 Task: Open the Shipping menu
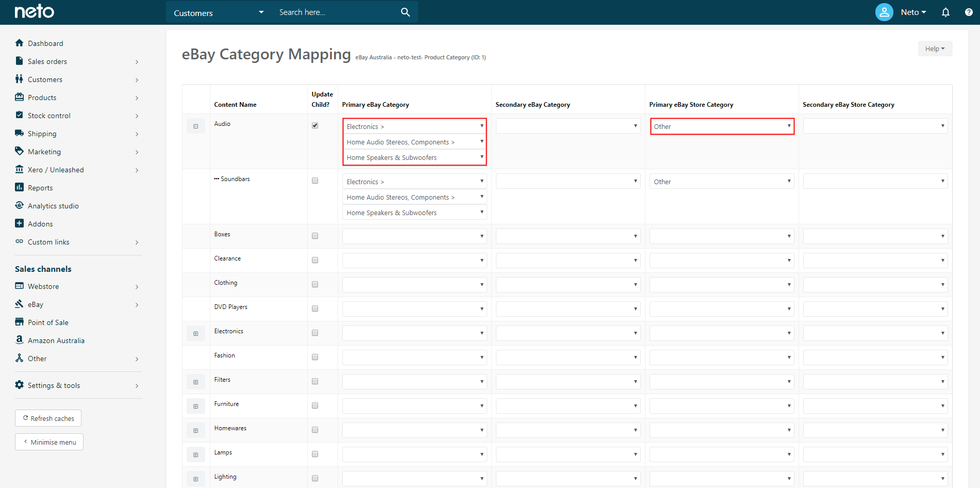click(x=77, y=134)
